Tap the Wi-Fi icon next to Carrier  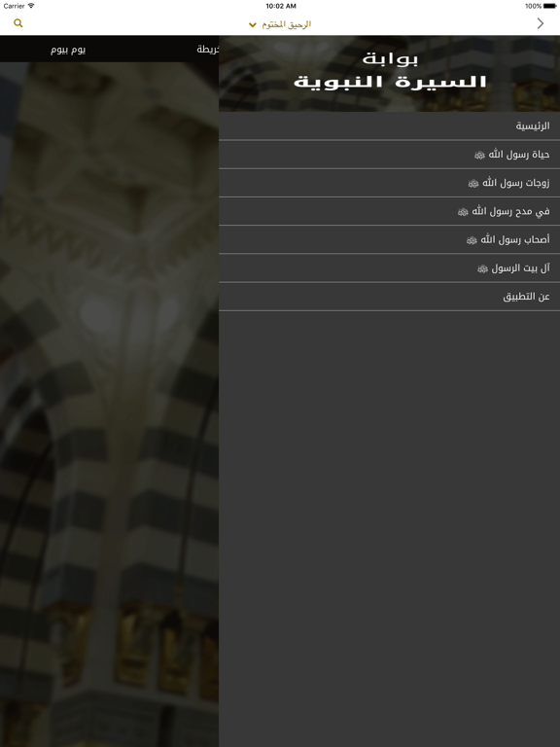point(31,6)
